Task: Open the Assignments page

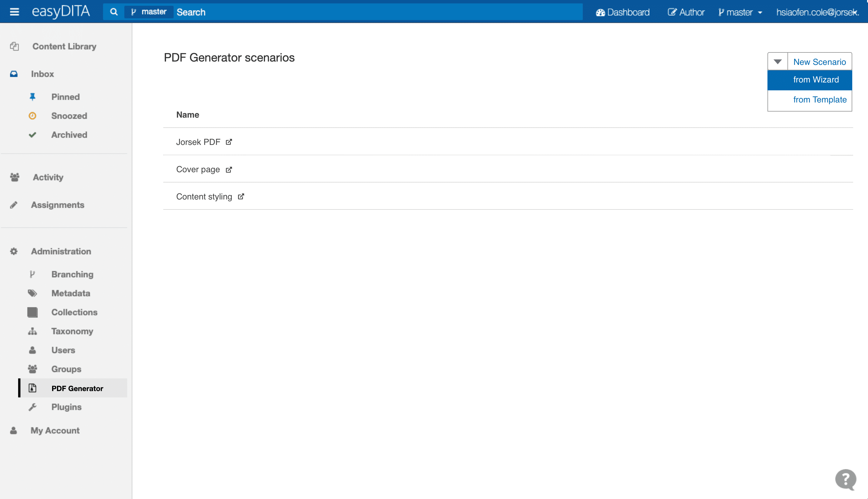Action: 58,205
